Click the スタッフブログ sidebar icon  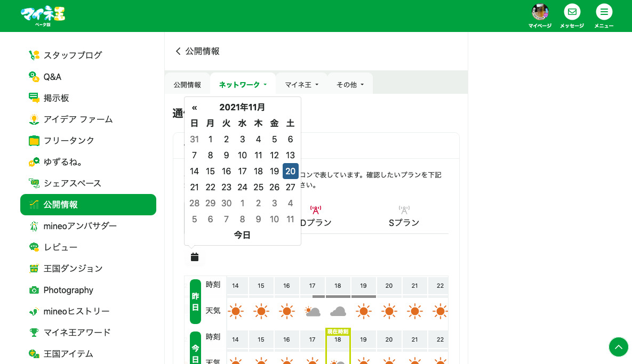point(34,55)
